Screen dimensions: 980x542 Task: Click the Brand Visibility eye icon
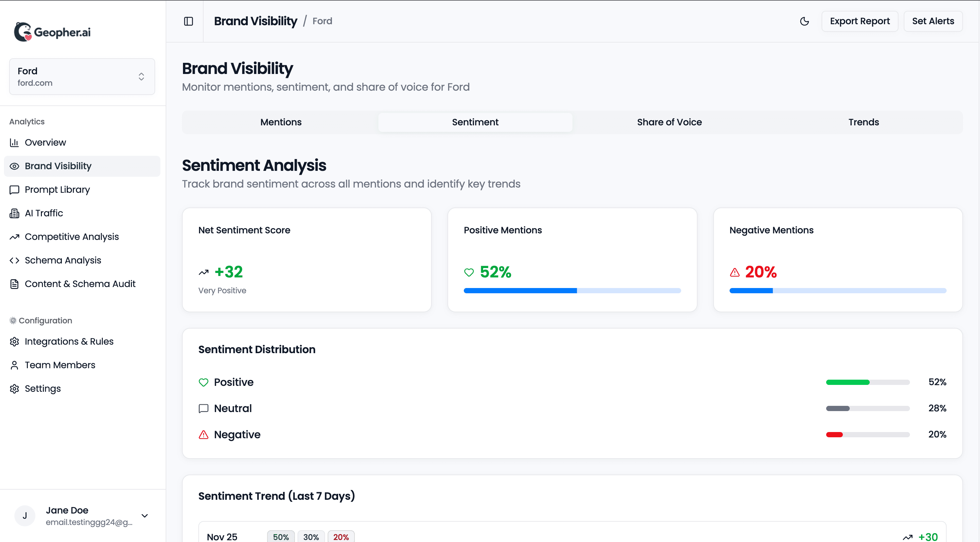click(x=14, y=166)
